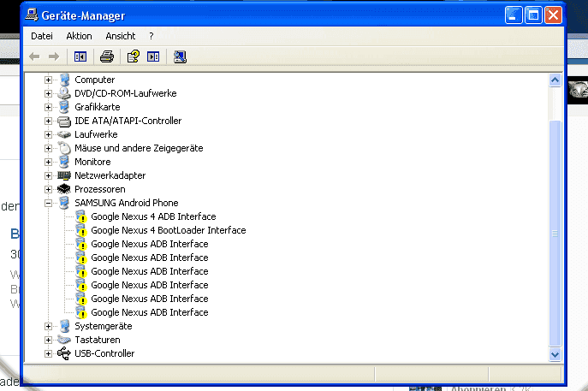This screenshot has height=391, width=588.
Task: Click scrollbar down arrow
Action: tap(555, 354)
